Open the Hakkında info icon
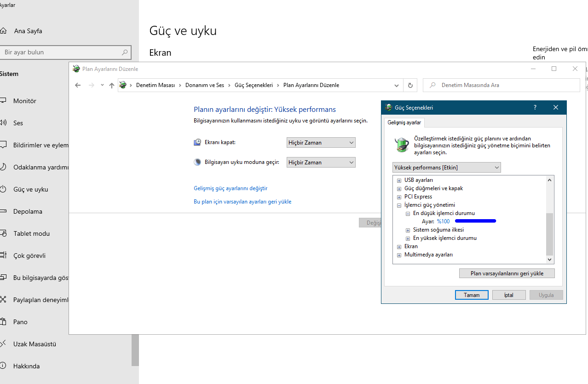 [3, 366]
